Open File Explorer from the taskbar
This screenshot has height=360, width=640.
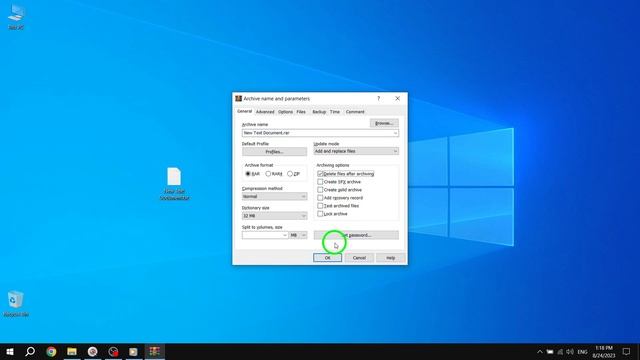72,351
